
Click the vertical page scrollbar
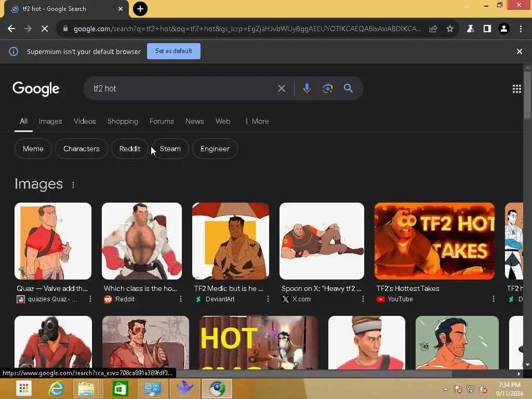coord(527,96)
